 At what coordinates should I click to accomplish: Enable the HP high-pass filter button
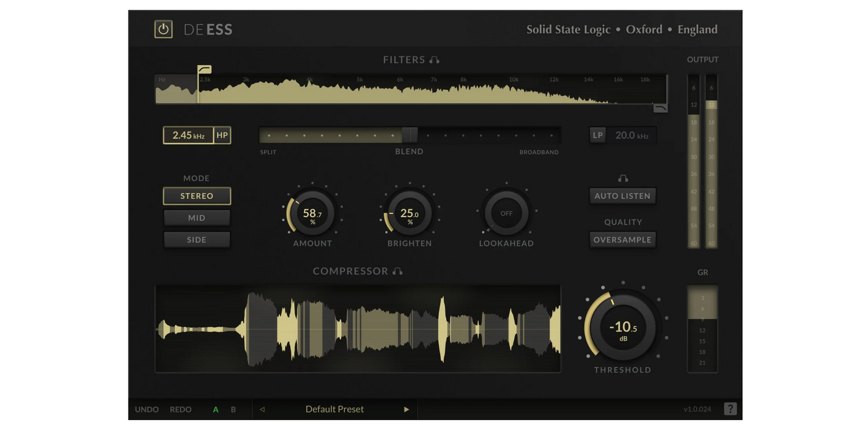pyautogui.click(x=222, y=135)
